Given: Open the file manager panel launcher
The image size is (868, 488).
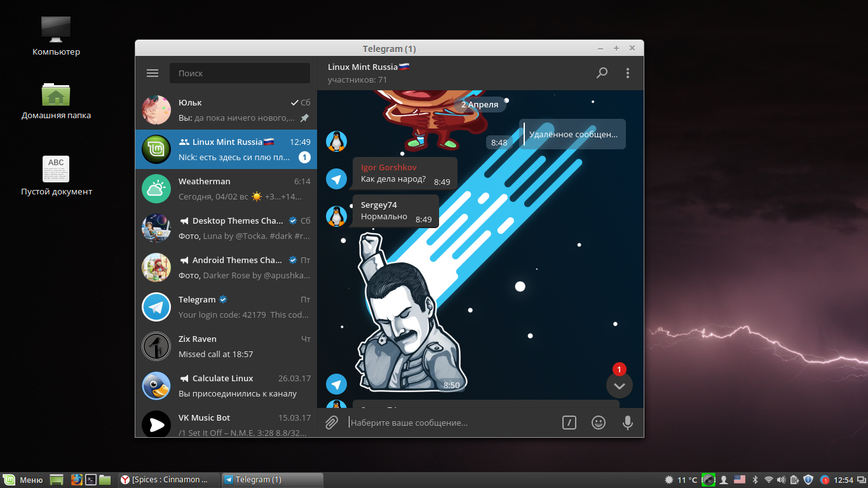Looking at the screenshot, I should coord(105,480).
